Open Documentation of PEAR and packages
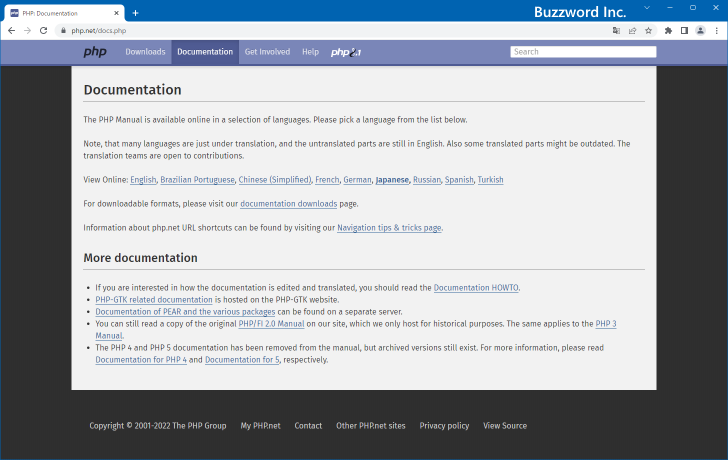This screenshot has width=728, height=460. (185, 312)
